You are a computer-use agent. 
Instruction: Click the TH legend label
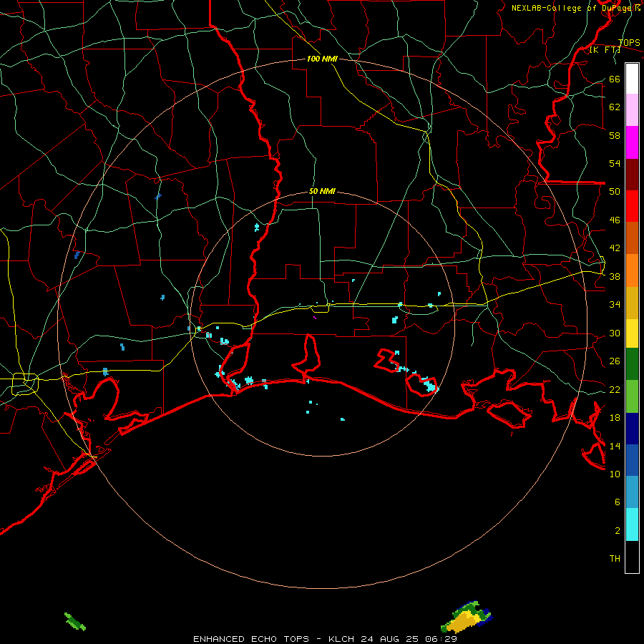click(615, 558)
